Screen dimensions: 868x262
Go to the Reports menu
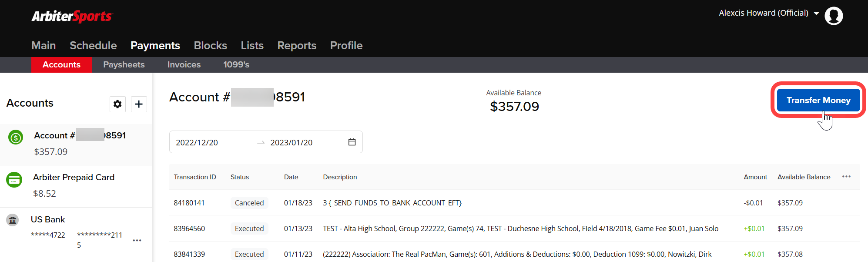pyautogui.click(x=297, y=45)
